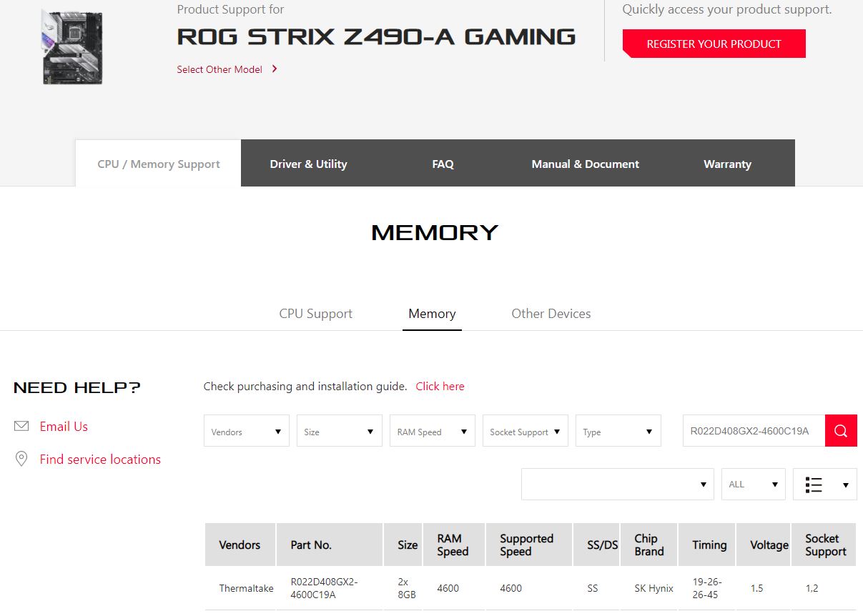Click the envelope icon beside Email Us

(21, 426)
